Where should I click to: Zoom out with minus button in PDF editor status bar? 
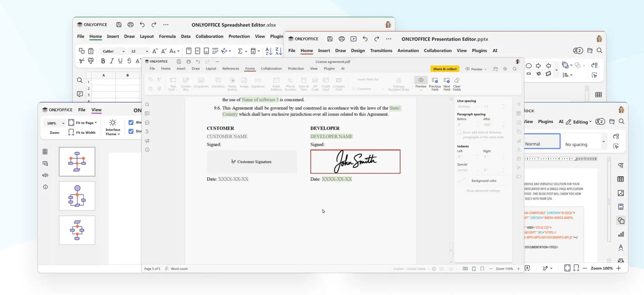pos(491,269)
